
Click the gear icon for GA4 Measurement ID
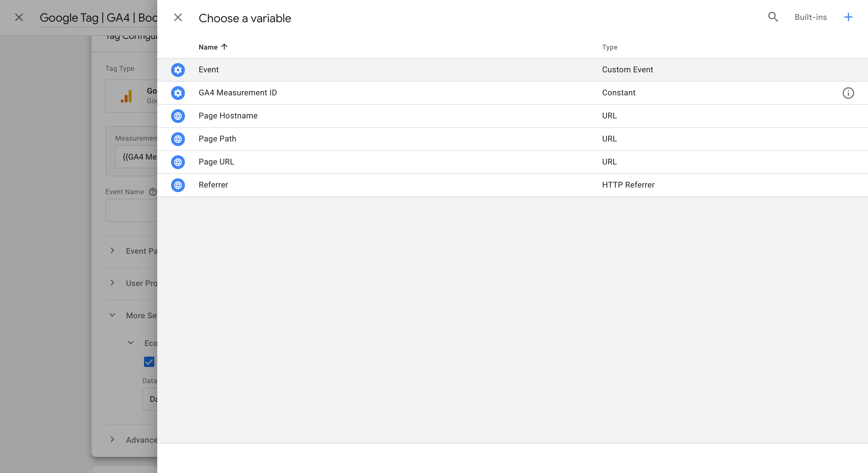click(x=178, y=93)
